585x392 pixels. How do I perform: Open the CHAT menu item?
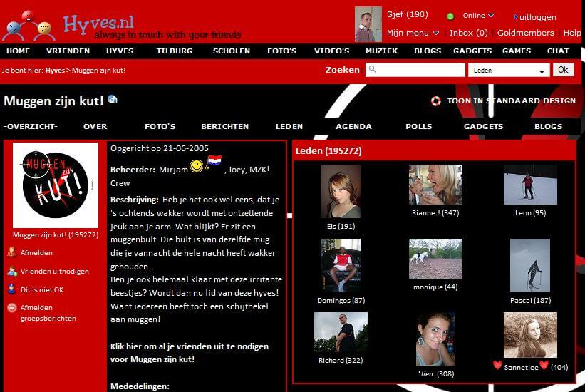(558, 51)
